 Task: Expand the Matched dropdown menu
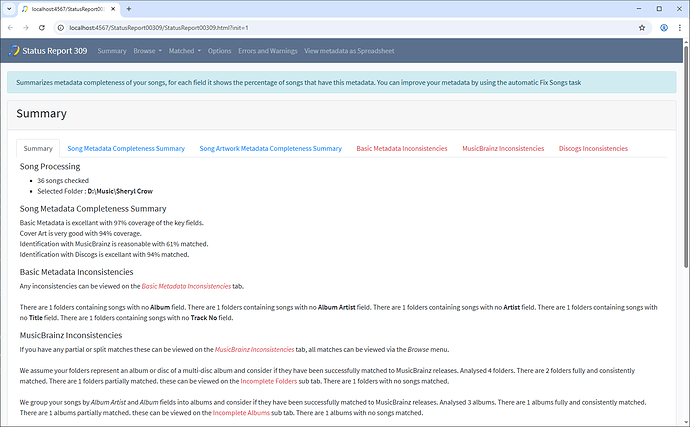click(185, 51)
